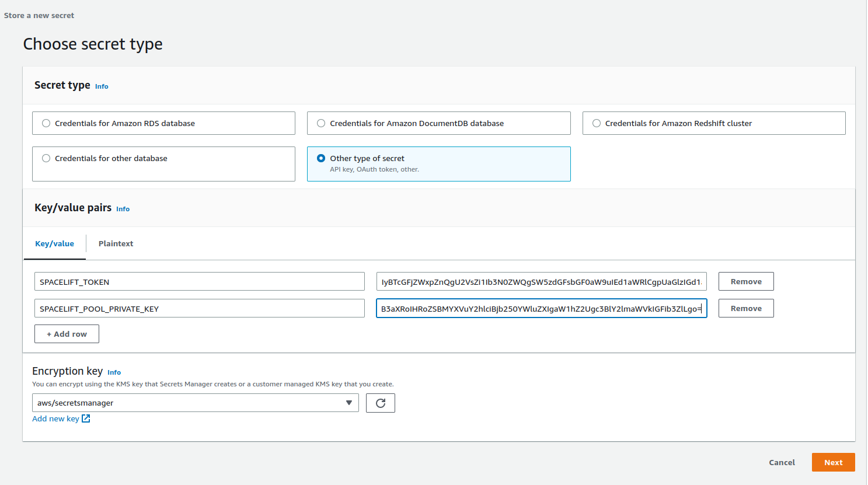Click the SPACELIFT_TOKEN key name field
The height and width of the screenshot is (485, 868).
[x=199, y=281]
